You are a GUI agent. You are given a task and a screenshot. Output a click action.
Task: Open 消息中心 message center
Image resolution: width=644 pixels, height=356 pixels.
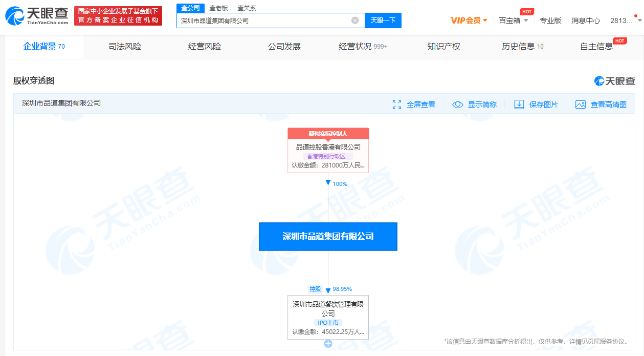tap(586, 20)
